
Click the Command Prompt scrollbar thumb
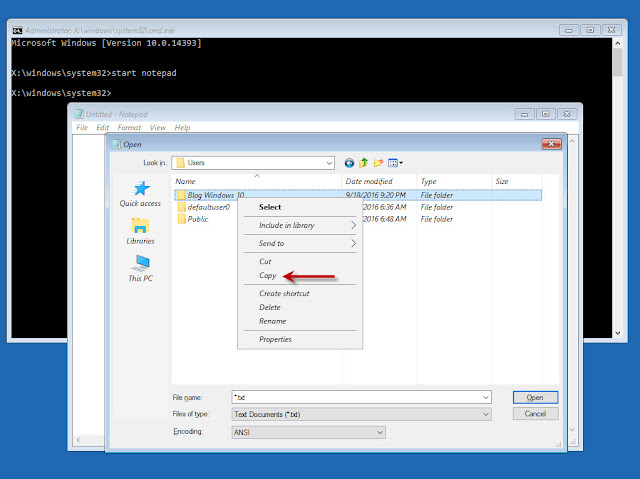618,62
